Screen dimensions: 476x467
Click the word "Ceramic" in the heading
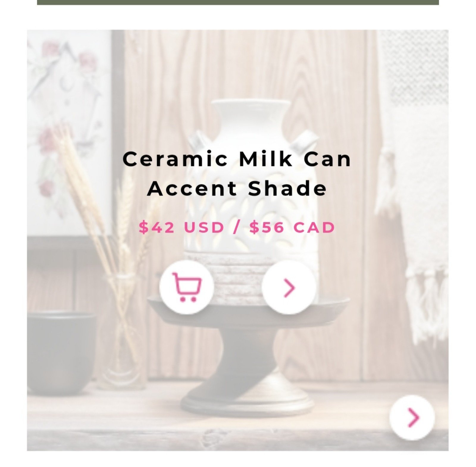pos(175,159)
